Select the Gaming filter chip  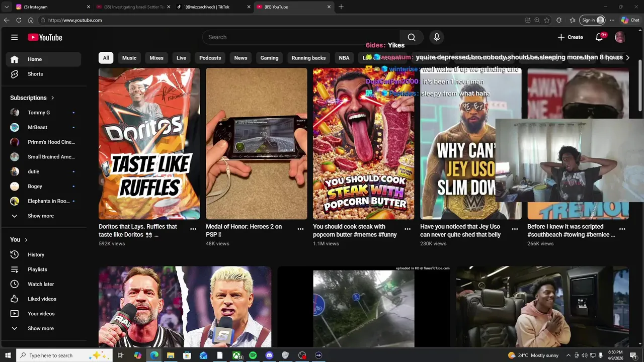click(269, 58)
